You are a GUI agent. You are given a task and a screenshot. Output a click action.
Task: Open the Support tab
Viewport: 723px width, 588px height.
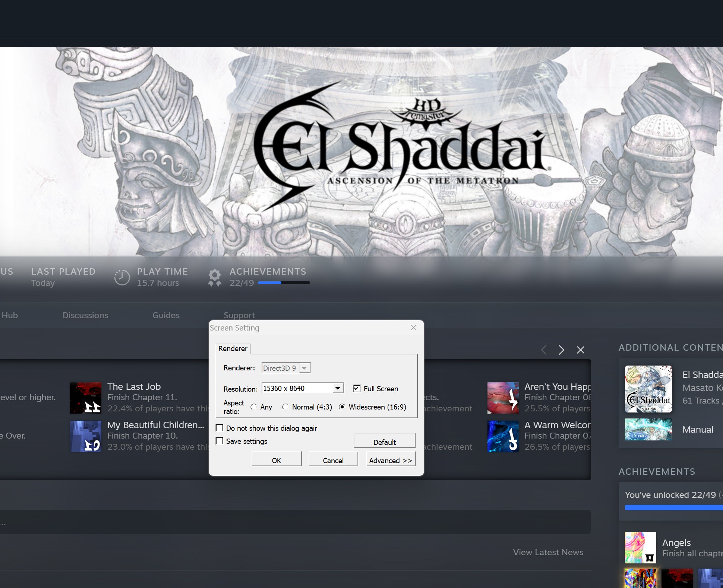(239, 315)
